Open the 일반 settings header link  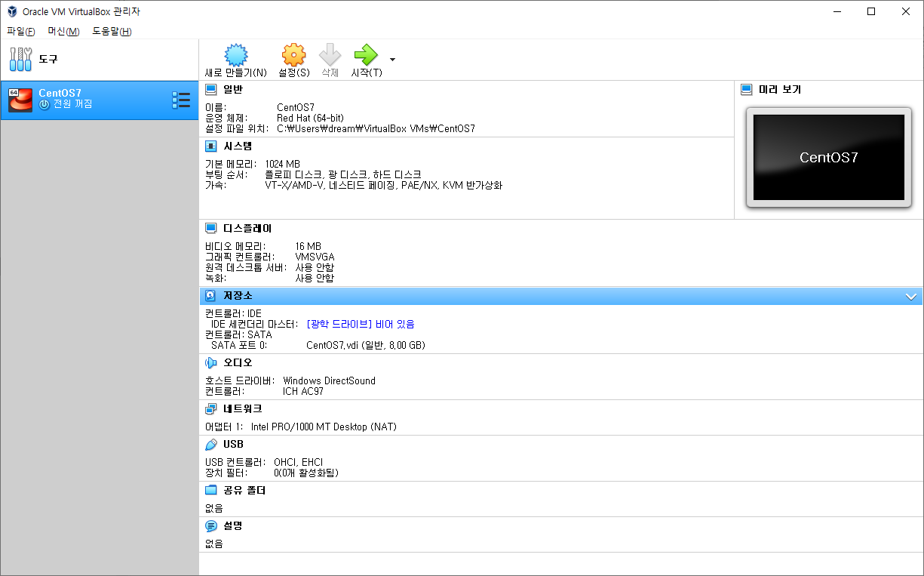tap(233, 89)
